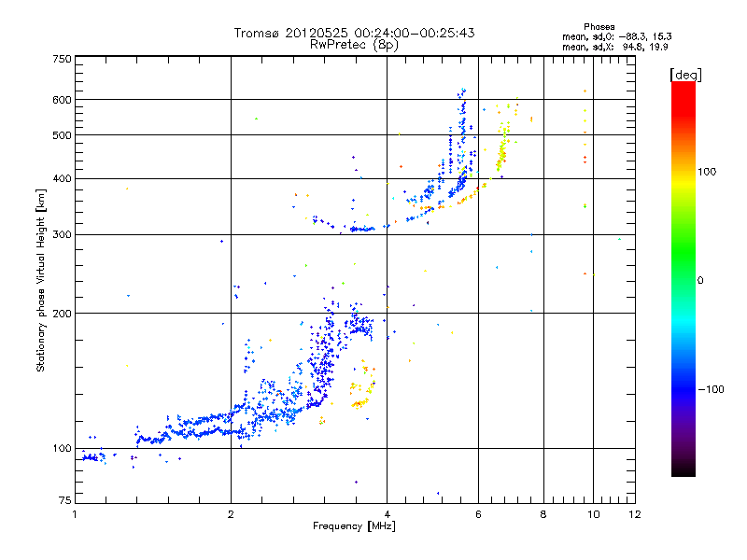Select the 'Phases' header text
747x560 pixels.
point(599,27)
